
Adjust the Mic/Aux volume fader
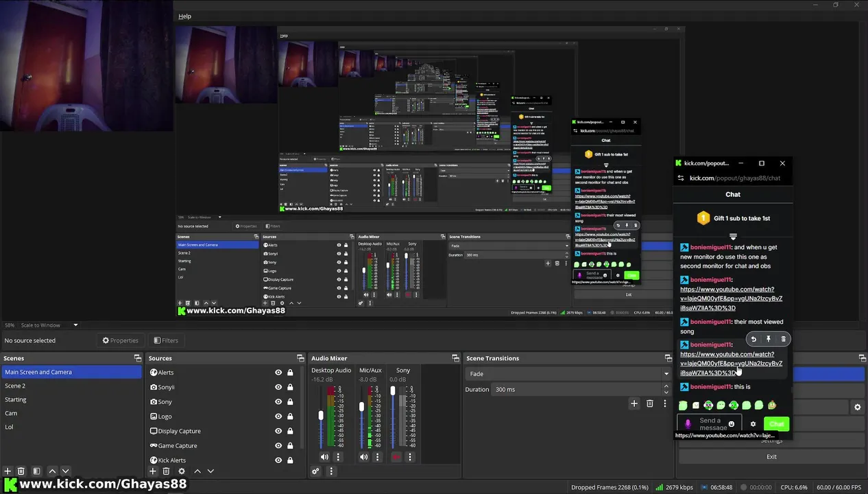click(361, 407)
